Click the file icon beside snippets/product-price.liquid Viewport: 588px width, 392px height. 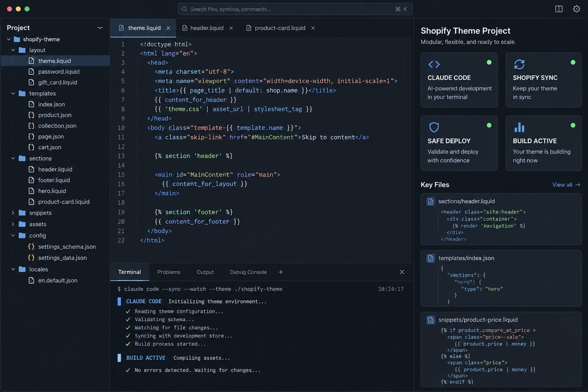pos(430,320)
